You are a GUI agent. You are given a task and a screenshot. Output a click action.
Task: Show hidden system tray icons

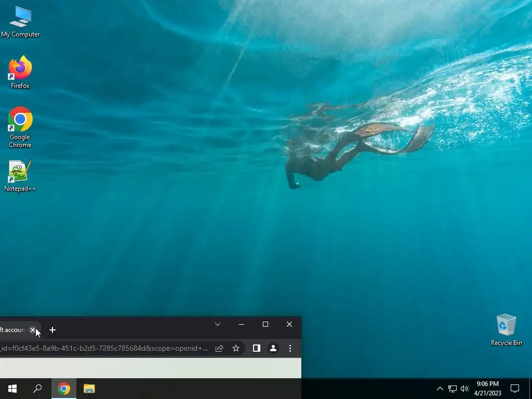[x=440, y=389]
